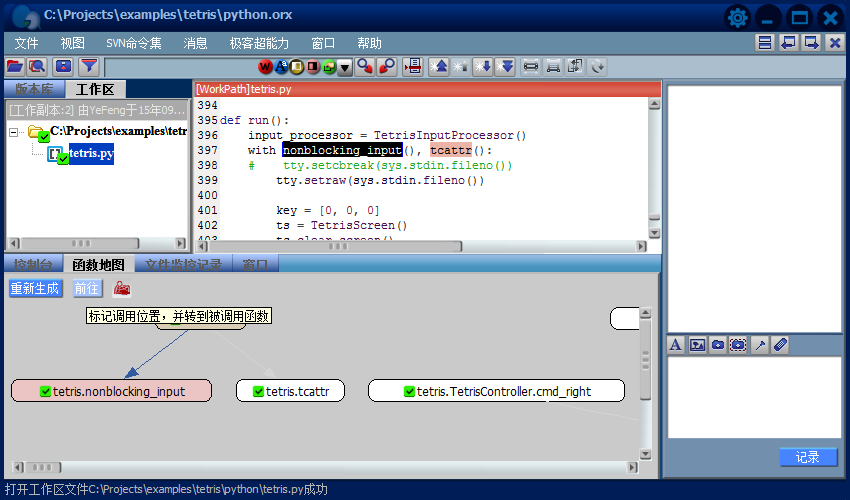The image size is (850, 500).
Task: Toggle the pink round search option button
Action: [313, 67]
